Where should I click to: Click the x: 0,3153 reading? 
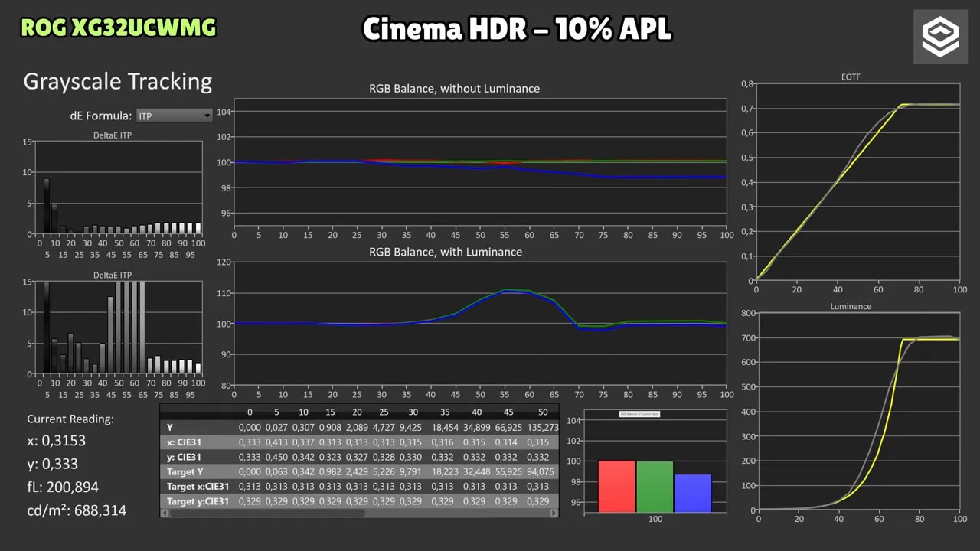pyautogui.click(x=56, y=441)
